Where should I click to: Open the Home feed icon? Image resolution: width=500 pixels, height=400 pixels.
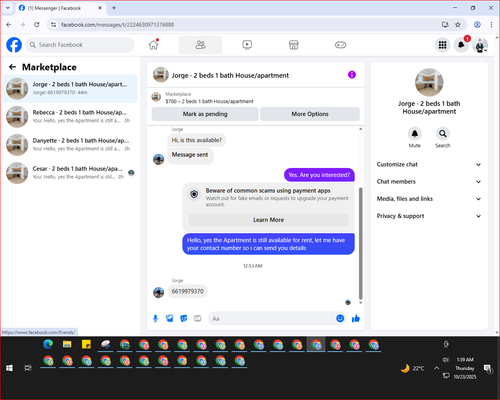[x=153, y=45]
